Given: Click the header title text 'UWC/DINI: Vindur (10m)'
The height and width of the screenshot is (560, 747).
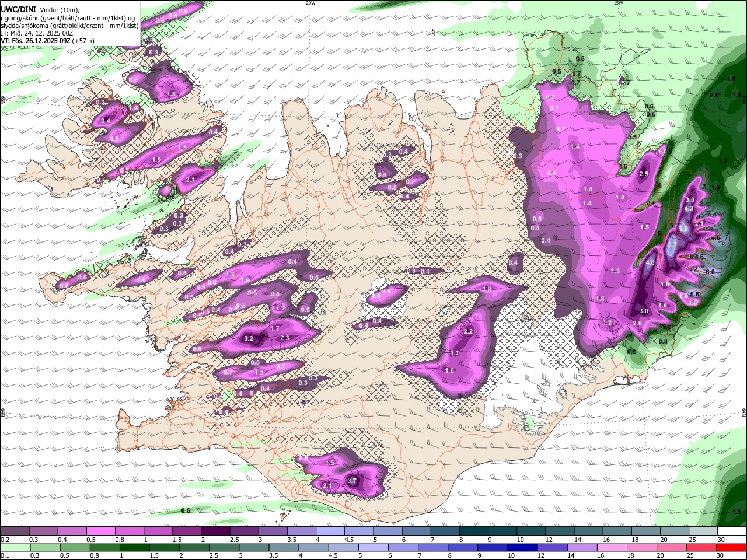Looking at the screenshot, I should 40,10.
